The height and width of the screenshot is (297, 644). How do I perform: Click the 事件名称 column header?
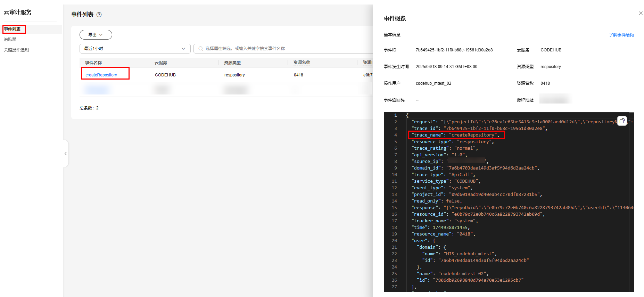click(93, 63)
